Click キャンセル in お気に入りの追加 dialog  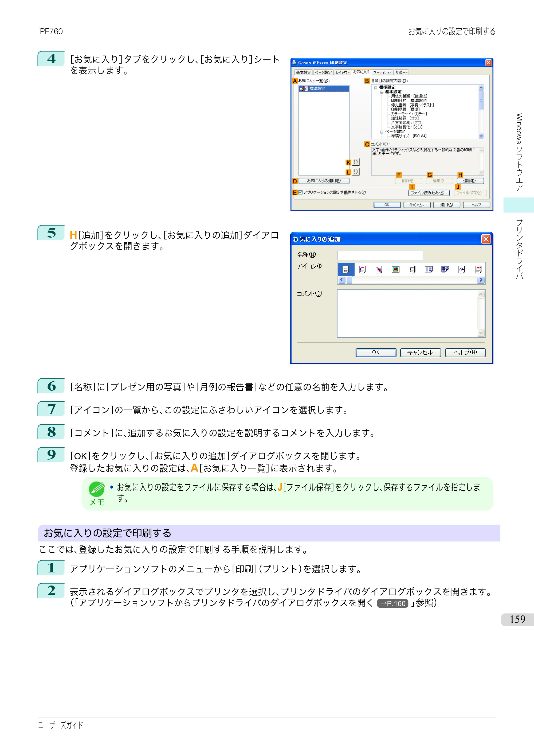420,352
